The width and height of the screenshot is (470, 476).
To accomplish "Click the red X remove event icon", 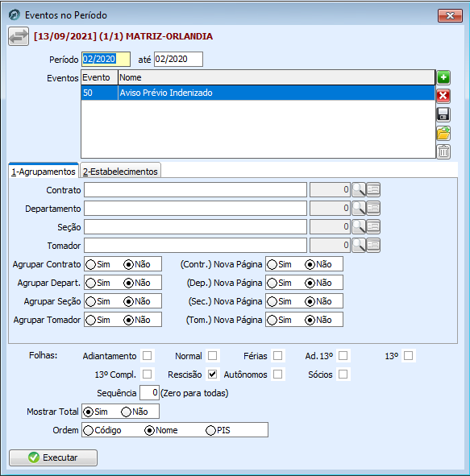I will (x=443, y=96).
